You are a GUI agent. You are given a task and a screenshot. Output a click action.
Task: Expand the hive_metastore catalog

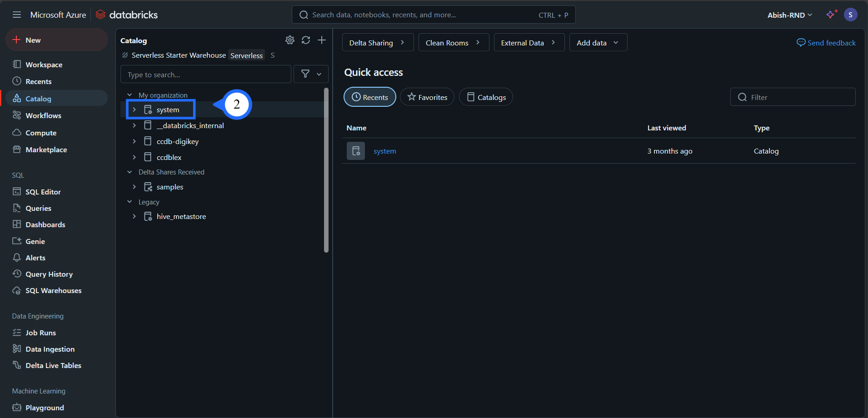pos(134,216)
